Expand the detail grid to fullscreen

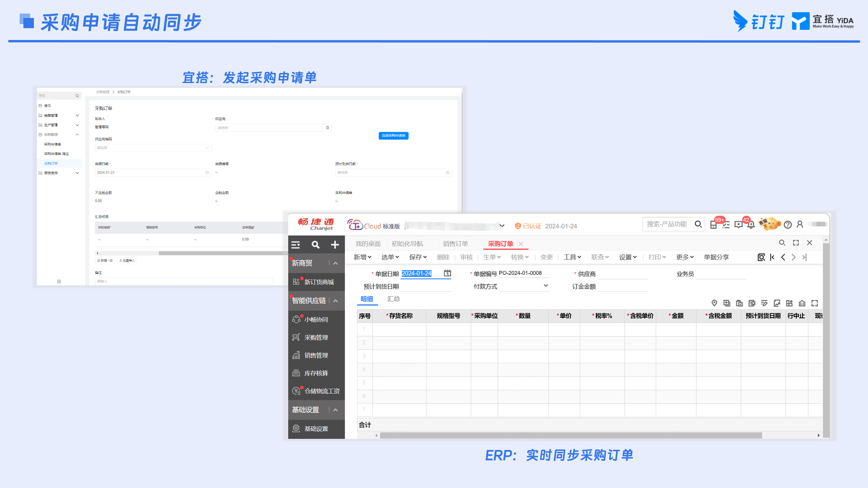point(814,303)
